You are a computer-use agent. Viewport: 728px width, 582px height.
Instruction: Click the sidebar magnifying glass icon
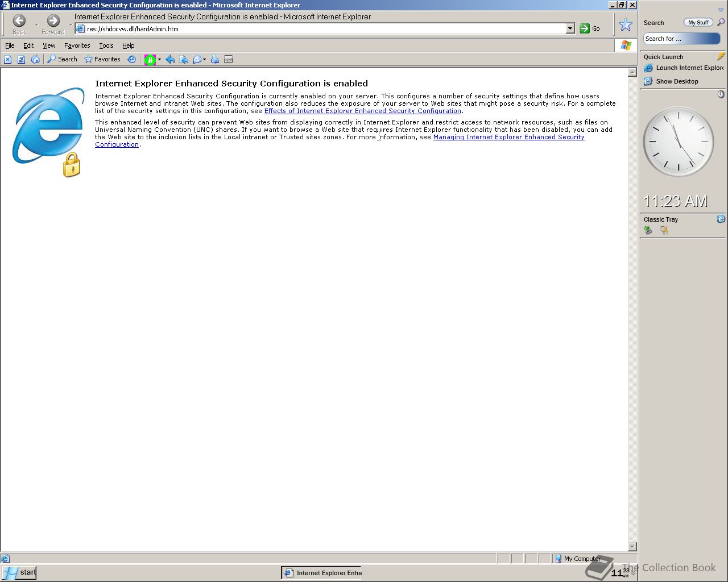pyautogui.click(x=721, y=22)
